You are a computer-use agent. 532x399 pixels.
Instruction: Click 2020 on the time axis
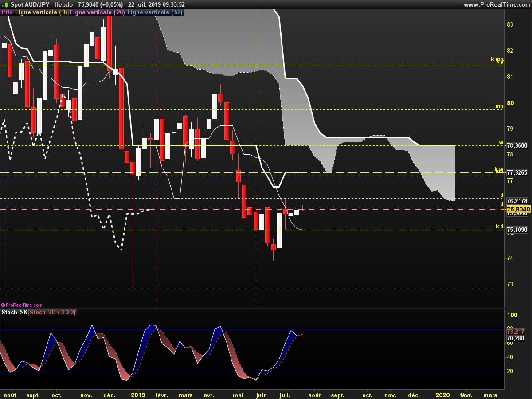(443, 395)
